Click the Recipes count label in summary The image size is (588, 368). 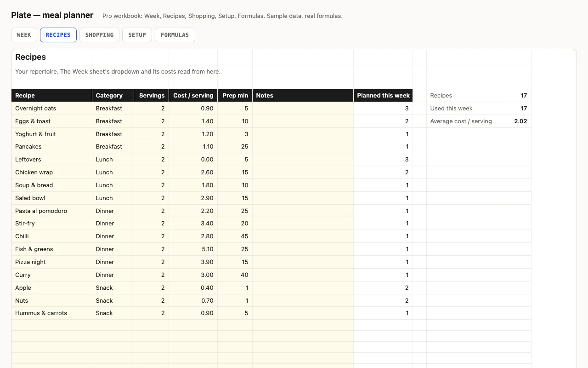[x=464, y=96]
